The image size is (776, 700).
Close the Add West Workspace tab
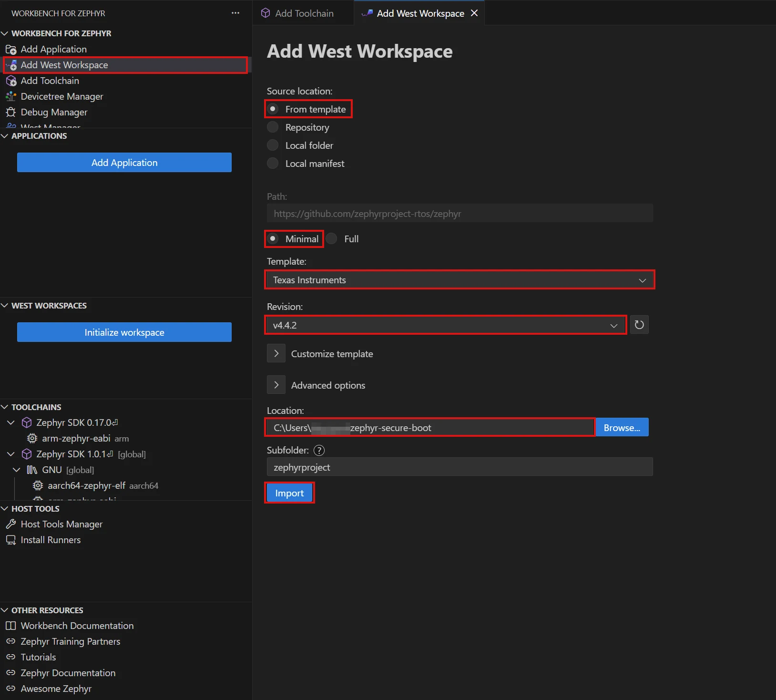pyautogui.click(x=474, y=13)
